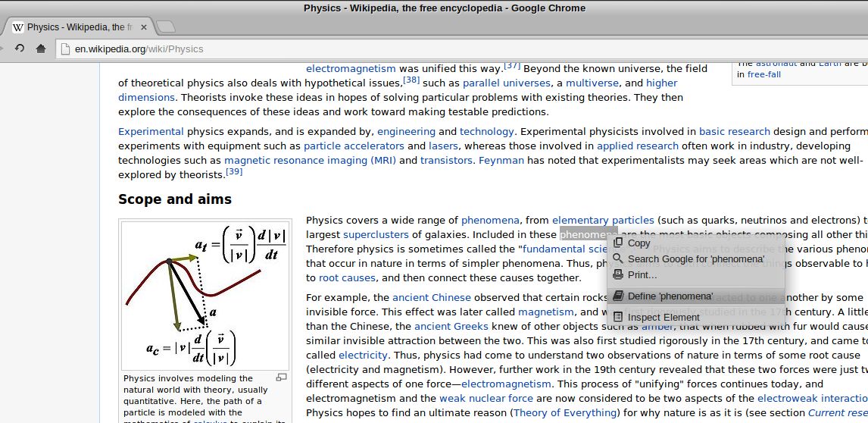
Task: Click the page icon in address bar
Action: [x=66, y=49]
